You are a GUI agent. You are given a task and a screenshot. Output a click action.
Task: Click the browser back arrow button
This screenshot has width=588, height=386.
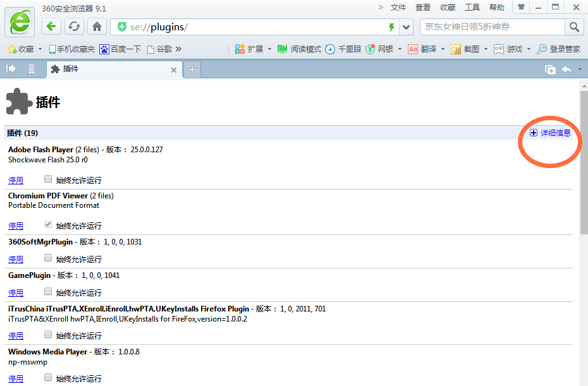pyautogui.click(x=51, y=27)
